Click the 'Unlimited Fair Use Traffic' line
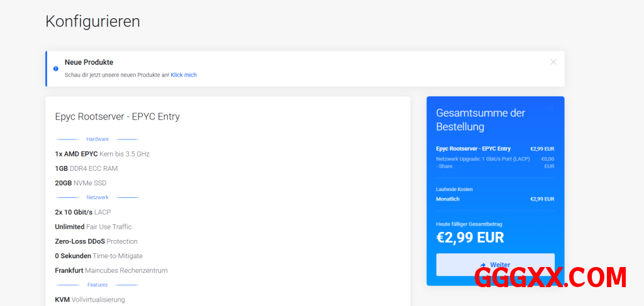644x306 pixels. click(x=93, y=227)
